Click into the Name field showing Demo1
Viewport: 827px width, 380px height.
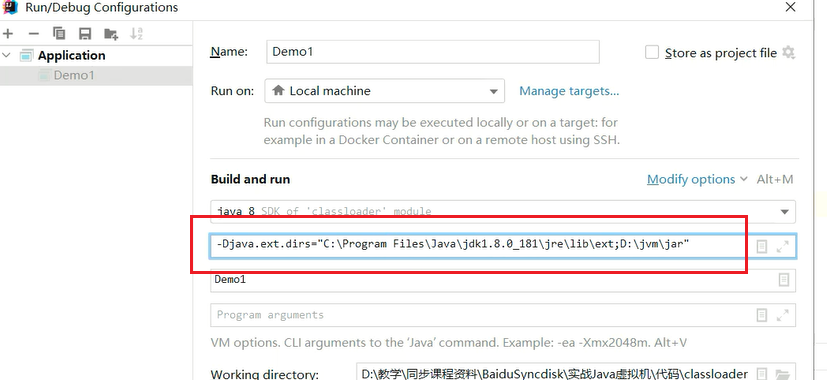432,52
